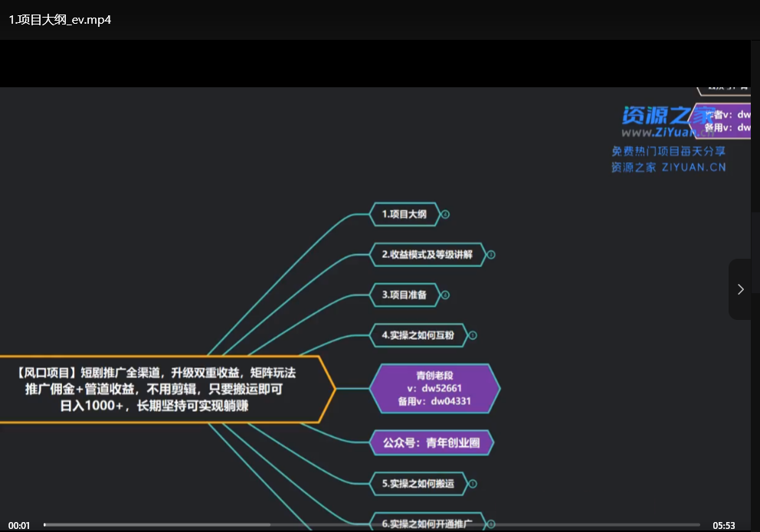Click the 公众号：青年创业圈 node
The height and width of the screenshot is (532, 760).
(431, 442)
